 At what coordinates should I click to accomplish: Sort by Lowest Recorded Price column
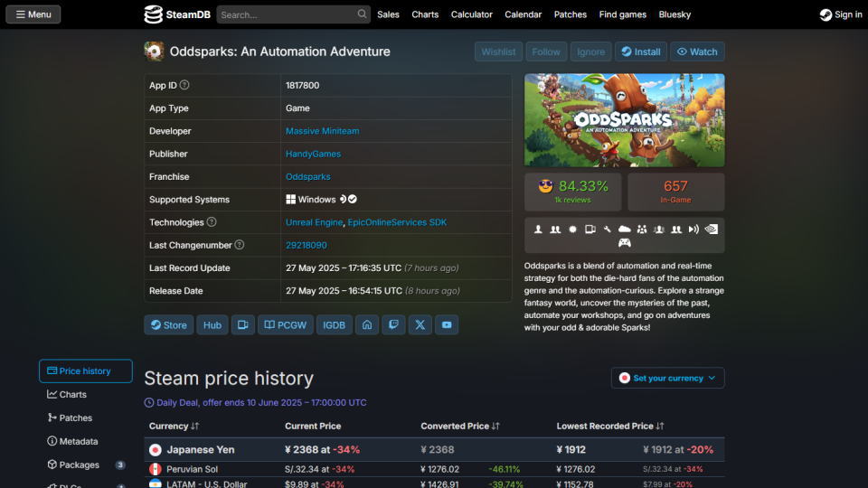click(610, 426)
